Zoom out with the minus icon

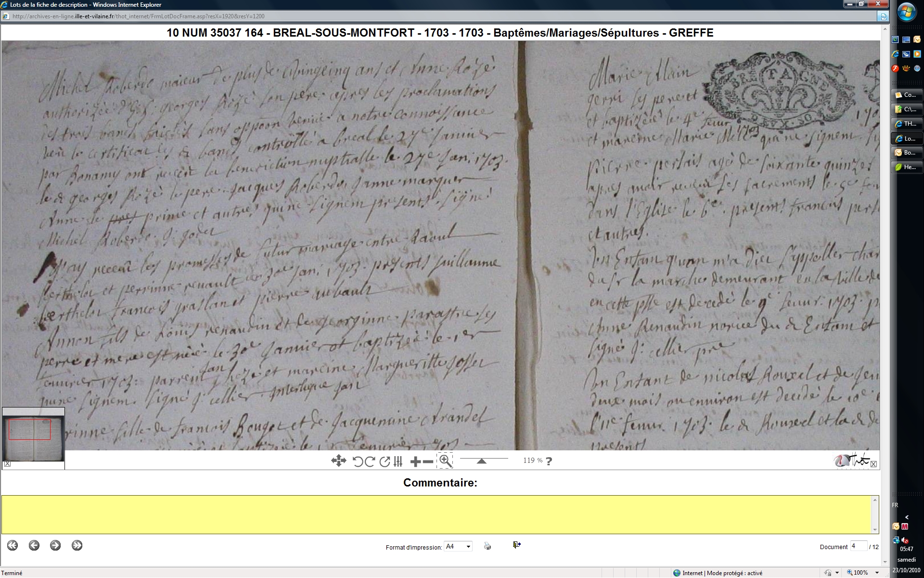(428, 461)
